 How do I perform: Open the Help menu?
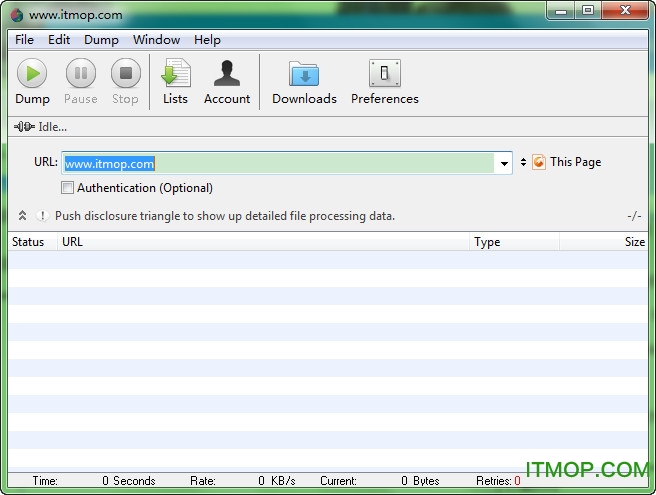[x=207, y=40]
